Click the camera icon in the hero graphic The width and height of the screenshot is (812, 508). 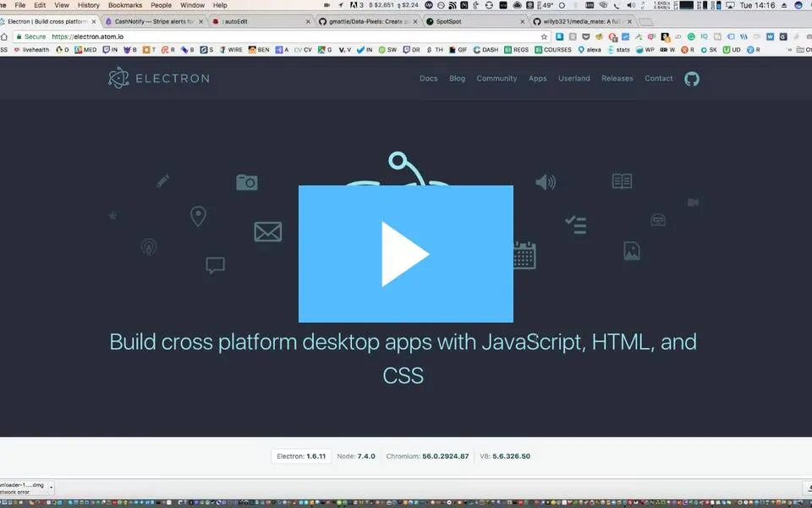click(247, 182)
